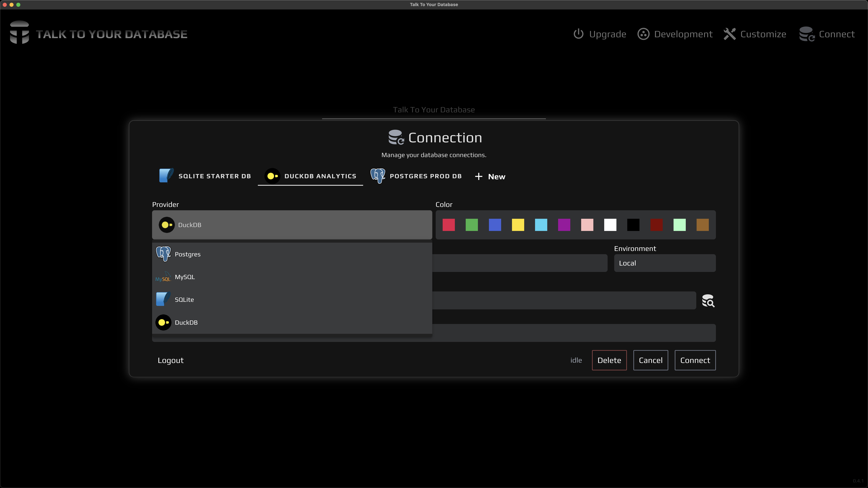Click the DuckDB logo icon in tab
The height and width of the screenshot is (488, 868).
[x=272, y=176]
